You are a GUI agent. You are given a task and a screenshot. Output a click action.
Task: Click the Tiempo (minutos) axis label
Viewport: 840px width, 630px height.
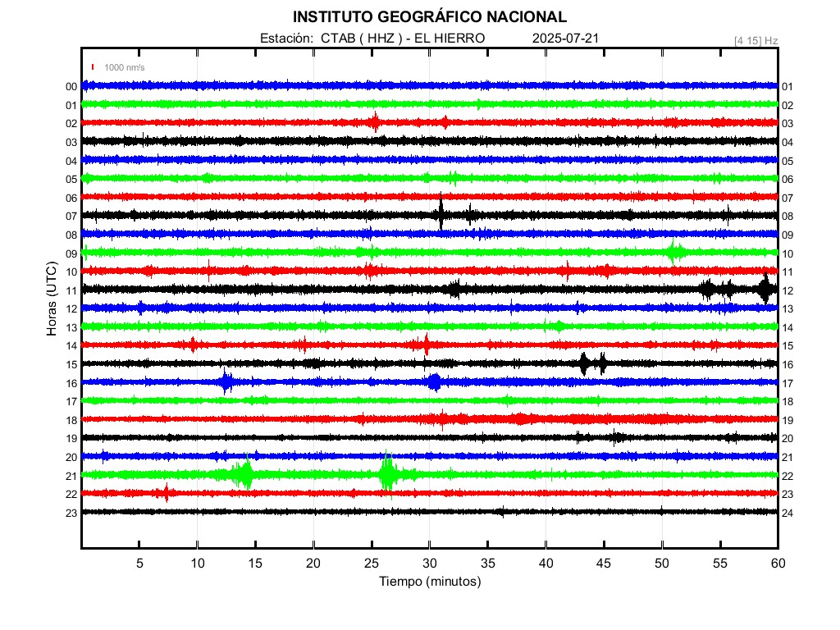[x=430, y=582]
